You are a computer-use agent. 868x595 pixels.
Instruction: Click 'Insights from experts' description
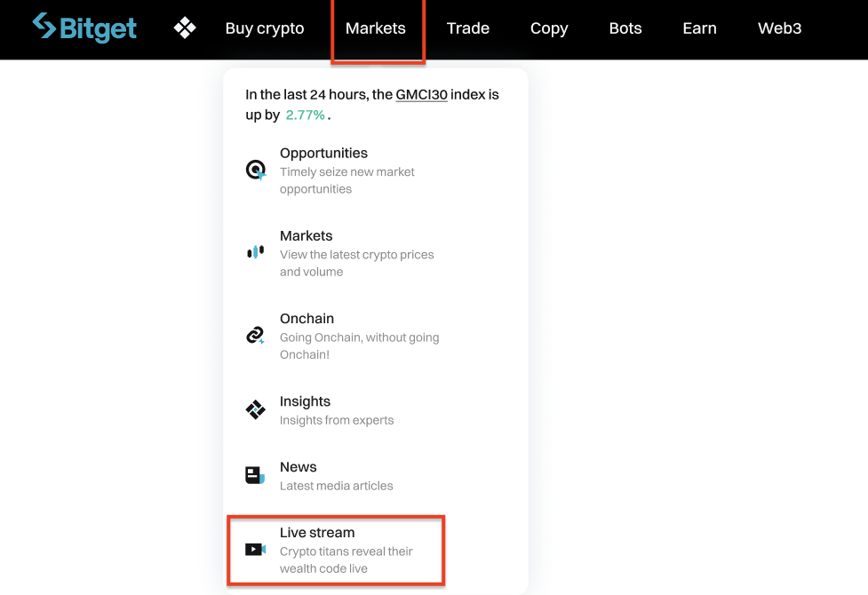337,420
